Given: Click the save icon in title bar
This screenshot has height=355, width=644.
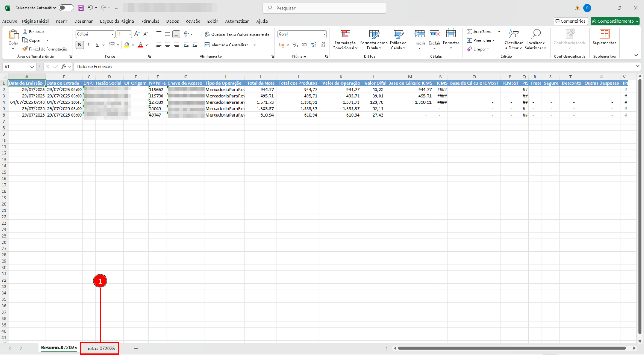Looking at the screenshot, I should 81,8.
